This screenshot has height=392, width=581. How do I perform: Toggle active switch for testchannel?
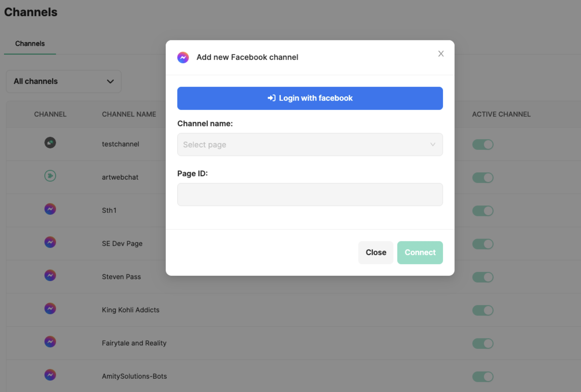click(483, 144)
